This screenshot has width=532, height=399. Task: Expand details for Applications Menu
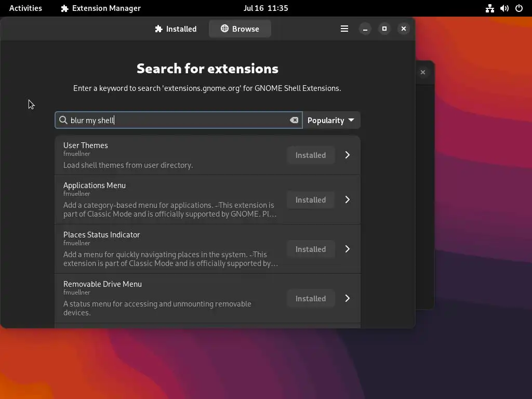348,199
